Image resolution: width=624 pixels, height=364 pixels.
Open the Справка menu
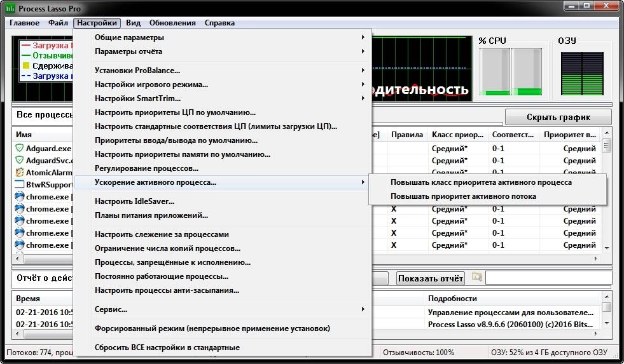(219, 23)
